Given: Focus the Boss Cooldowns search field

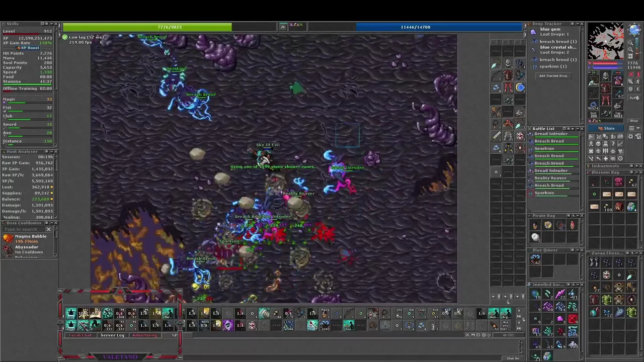Looking at the screenshot, I should click(x=24, y=229).
